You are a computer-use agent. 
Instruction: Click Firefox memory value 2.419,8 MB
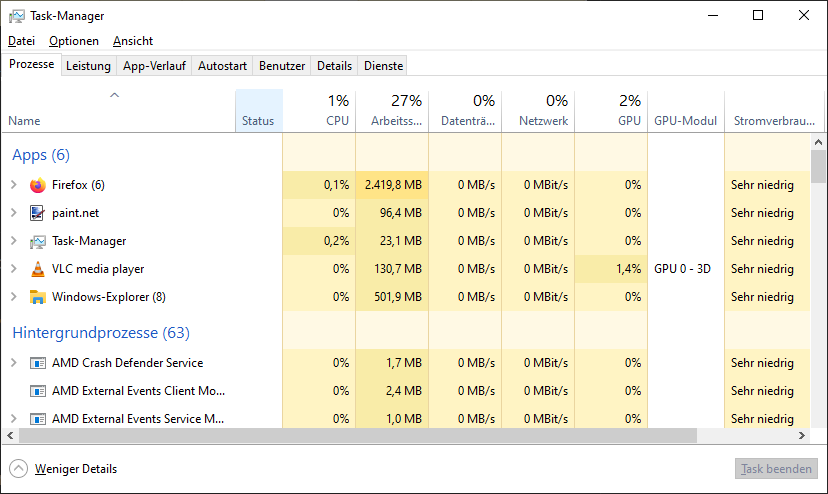(393, 185)
